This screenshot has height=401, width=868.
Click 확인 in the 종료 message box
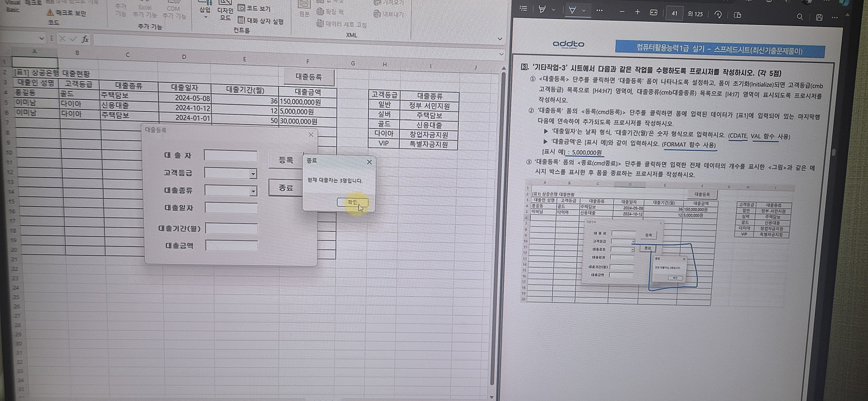[x=352, y=202]
